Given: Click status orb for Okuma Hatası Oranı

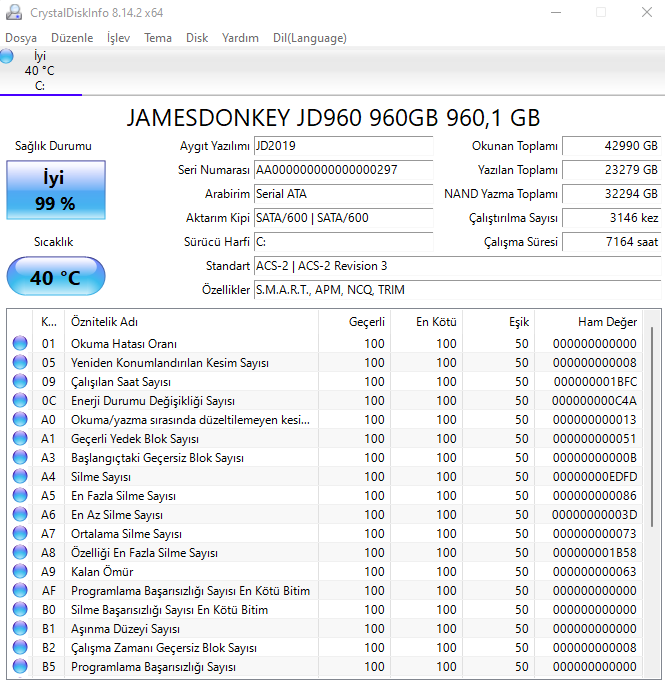Looking at the screenshot, I should [20, 344].
